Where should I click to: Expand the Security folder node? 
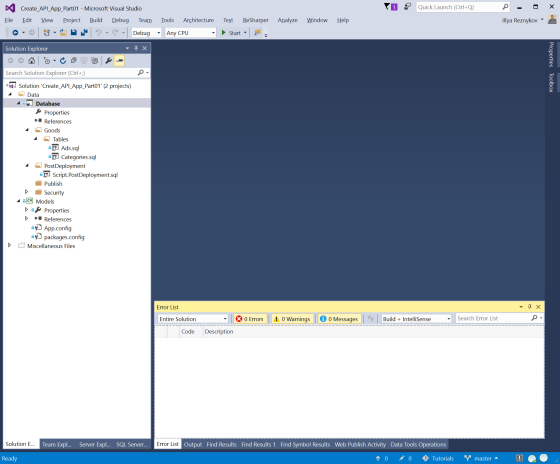(x=26, y=192)
